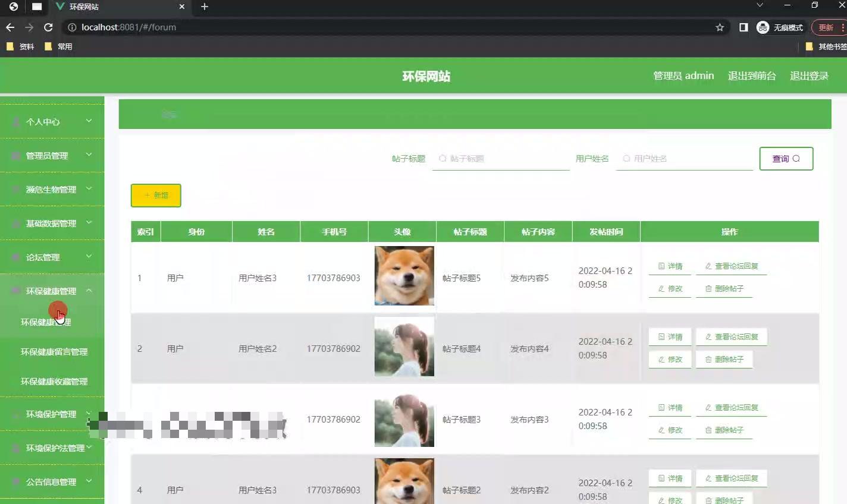The height and width of the screenshot is (504, 847).
Task: Open 常用 bookmark folder
Action: coord(58,46)
